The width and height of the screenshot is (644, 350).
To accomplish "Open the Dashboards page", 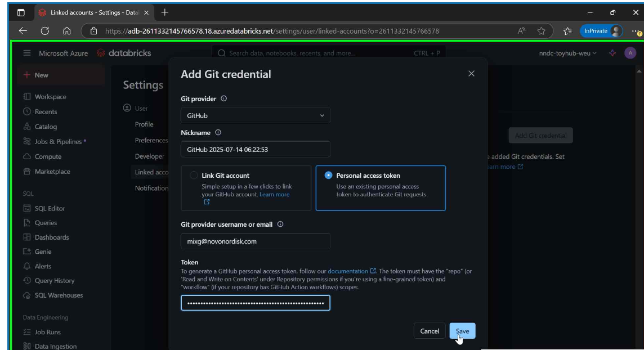I will click(52, 237).
